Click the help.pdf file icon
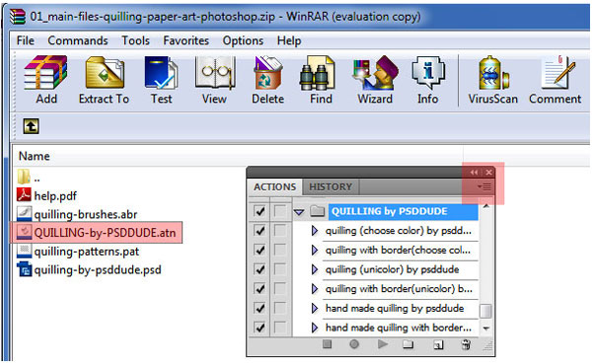Viewport: 592px width, 364px height. pos(24,195)
